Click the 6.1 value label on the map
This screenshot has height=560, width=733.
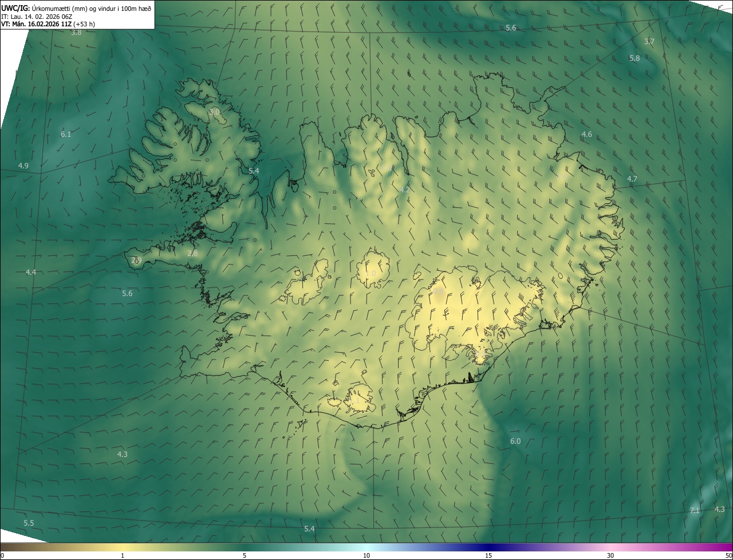[x=66, y=135]
